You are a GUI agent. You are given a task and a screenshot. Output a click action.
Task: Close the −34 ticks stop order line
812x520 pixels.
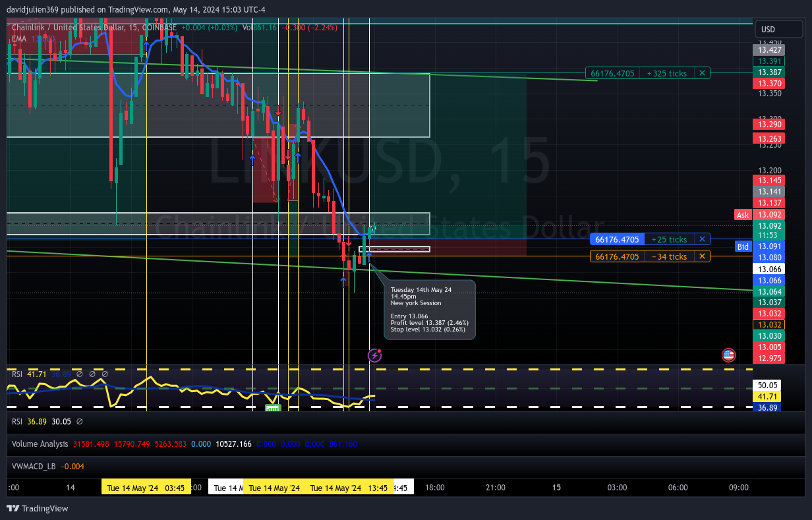(x=702, y=256)
